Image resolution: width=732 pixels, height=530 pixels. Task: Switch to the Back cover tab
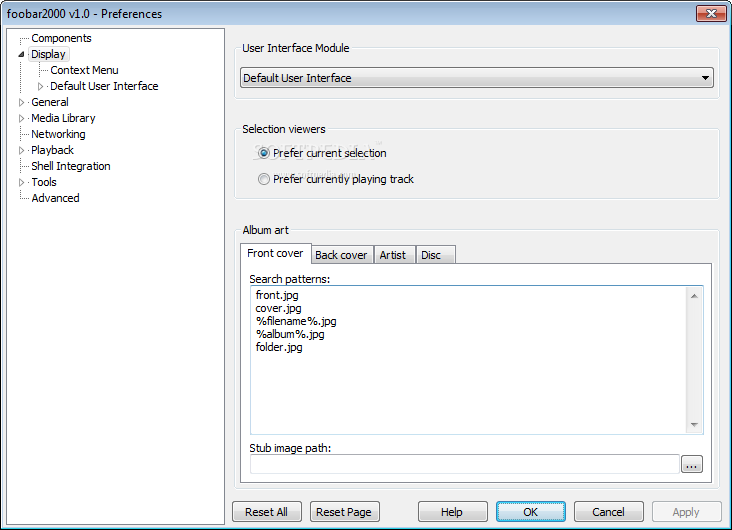point(341,255)
